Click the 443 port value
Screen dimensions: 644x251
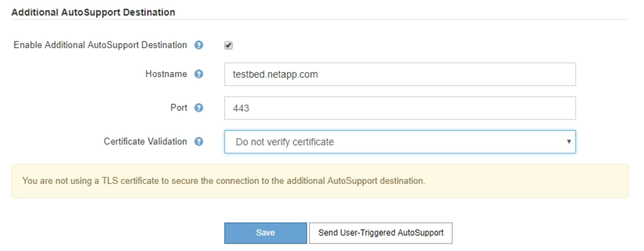pos(241,108)
